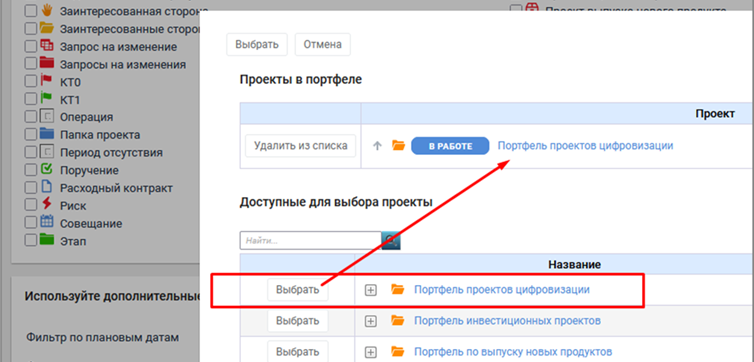Image resolution: width=754 pixels, height=362 pixels.
Task: Click the Отмена button
Action: (323, 45)
